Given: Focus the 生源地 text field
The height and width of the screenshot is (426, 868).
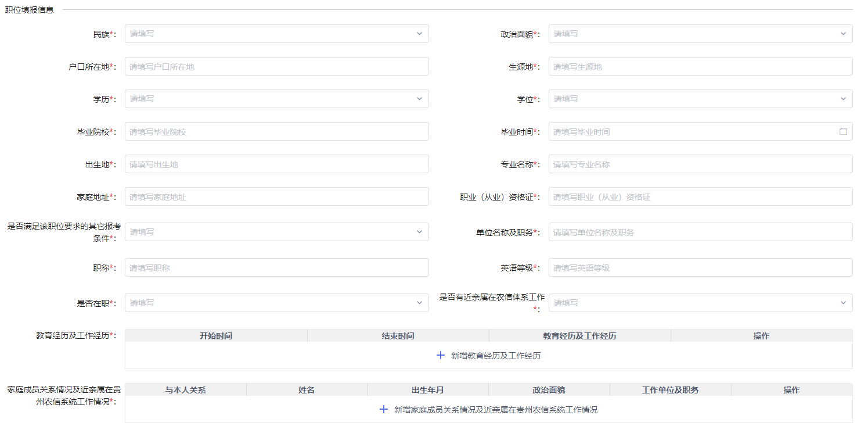Looking at the screenshot, I should [x=700, y=66].
